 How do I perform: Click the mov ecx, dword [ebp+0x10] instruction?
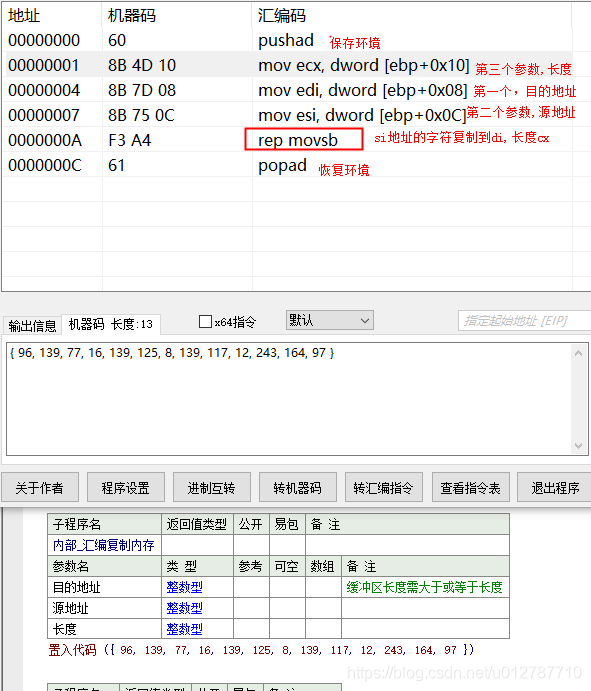tap(364, 66)
